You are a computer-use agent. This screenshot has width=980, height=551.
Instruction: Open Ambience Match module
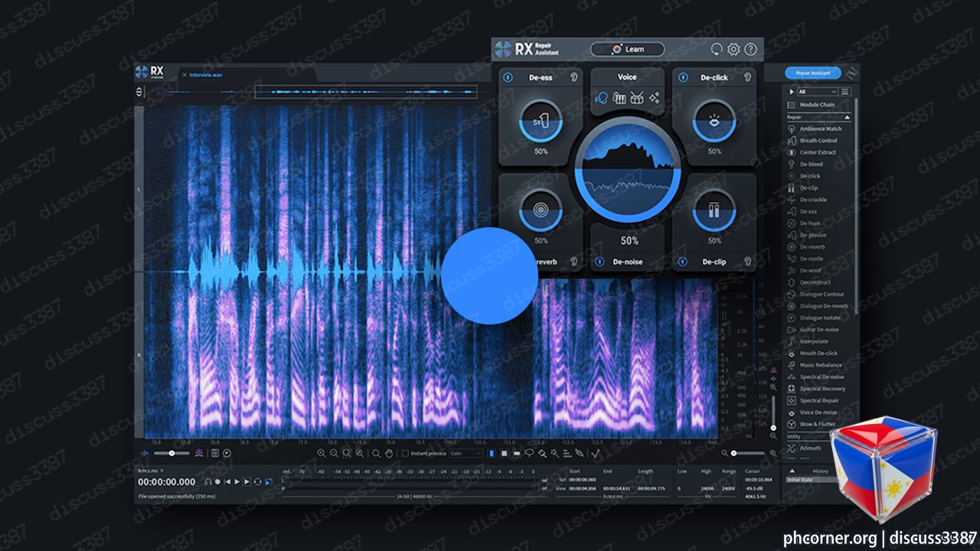(820, 129)
